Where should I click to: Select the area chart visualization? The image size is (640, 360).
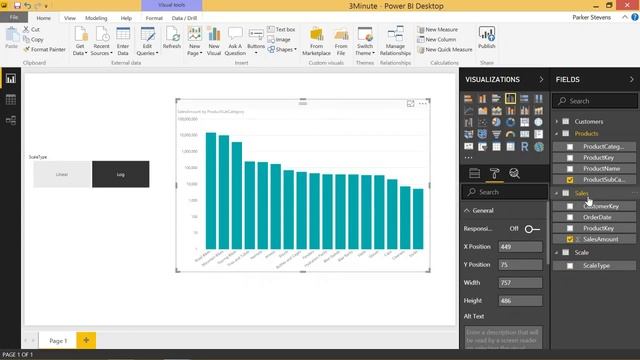tap(482, 111)
